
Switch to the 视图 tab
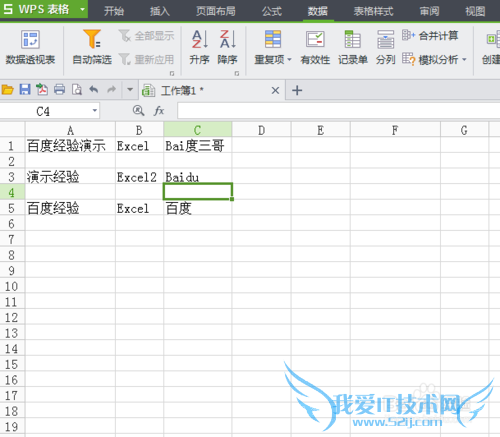click(475, 11)
